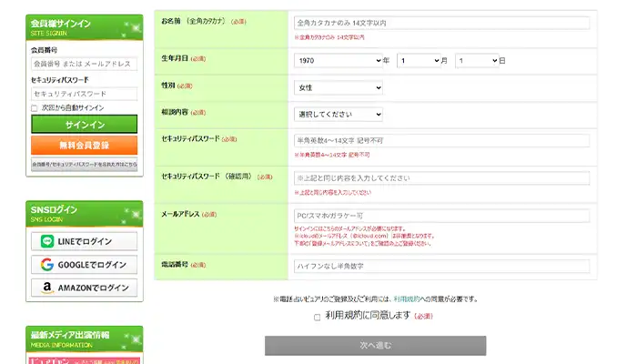The image size is (637, 364).
Task: Click the 生年月日 field label
Action: (175, 58)
